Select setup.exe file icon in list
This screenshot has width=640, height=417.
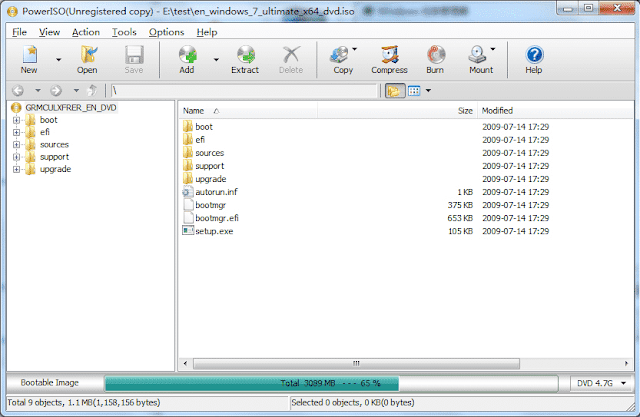pos(188,231)
